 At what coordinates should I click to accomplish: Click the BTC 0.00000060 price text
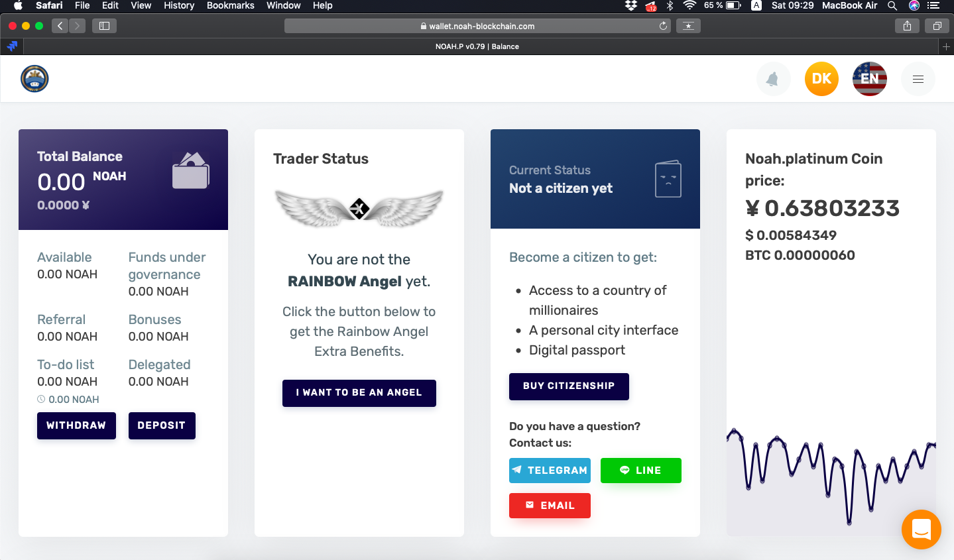coord(800,255)
